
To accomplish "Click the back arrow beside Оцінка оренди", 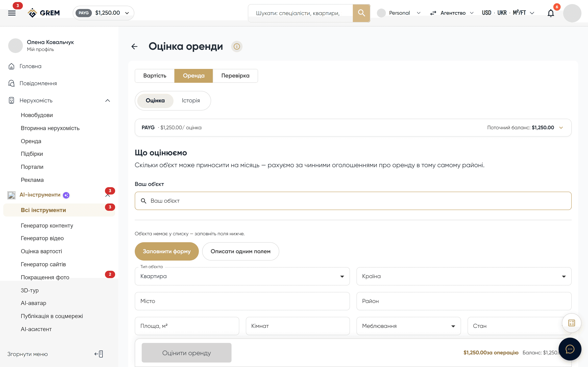I will 134,46.
